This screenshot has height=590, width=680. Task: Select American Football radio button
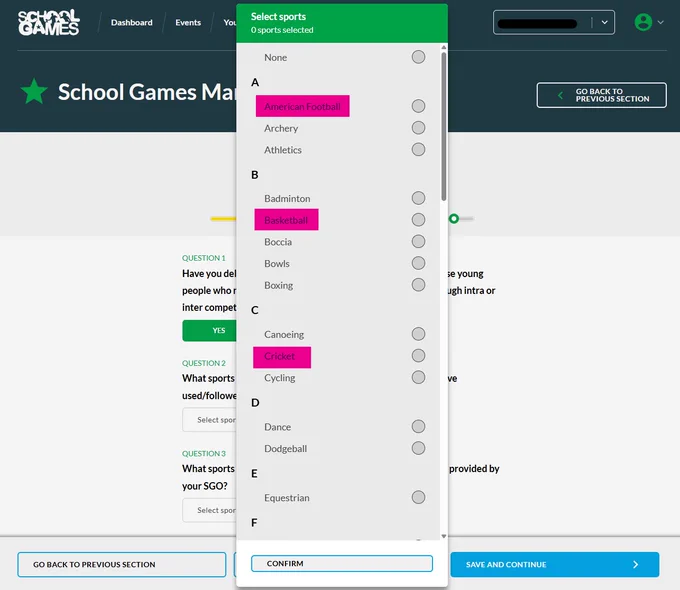418,106
